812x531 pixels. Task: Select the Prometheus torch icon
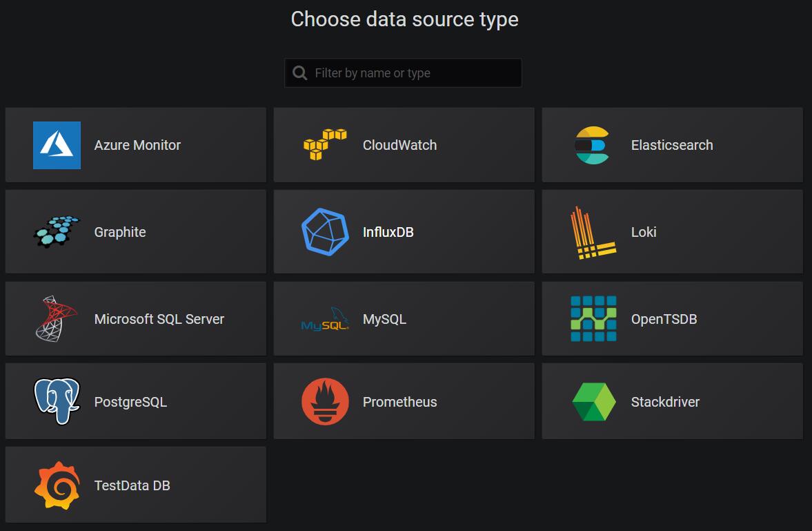(324, 400)
